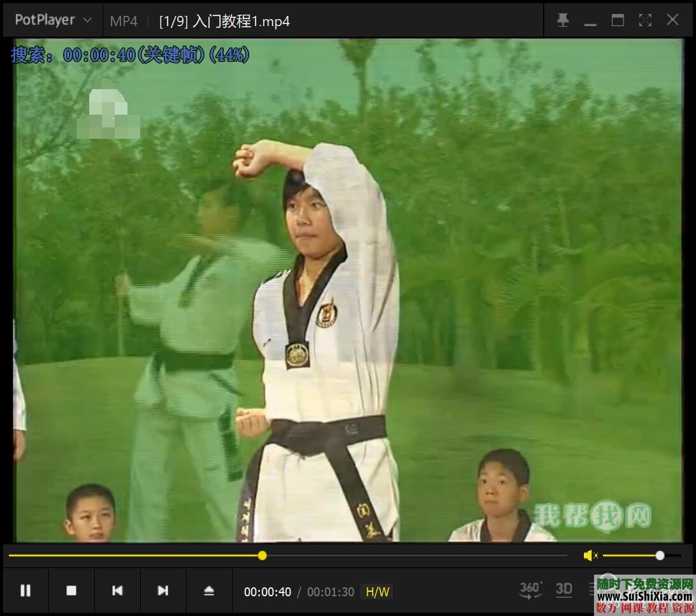Click the H/W hardware decoding indicator
The height and width of the screenshot is (616, 696).
tap(377, 592)
